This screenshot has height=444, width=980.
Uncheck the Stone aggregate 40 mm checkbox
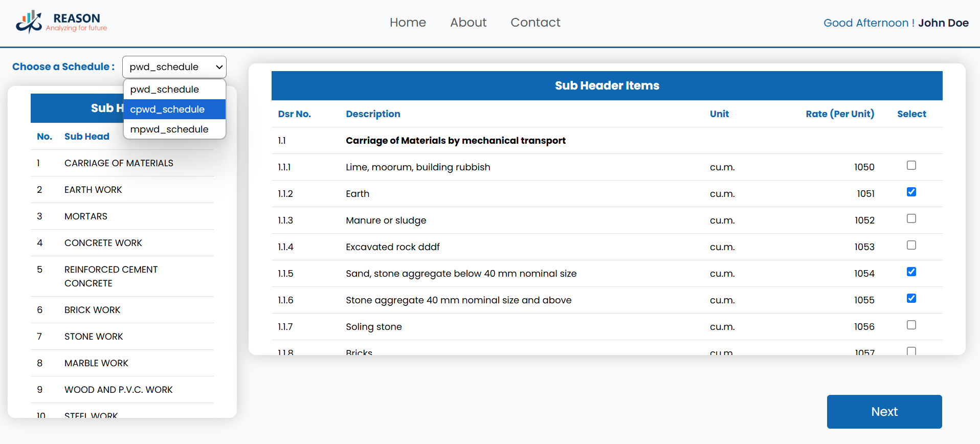(911, 299)
